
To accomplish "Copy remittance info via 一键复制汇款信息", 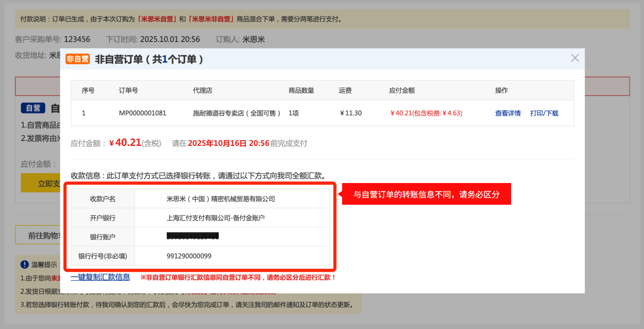I will [x=100, y=277].
